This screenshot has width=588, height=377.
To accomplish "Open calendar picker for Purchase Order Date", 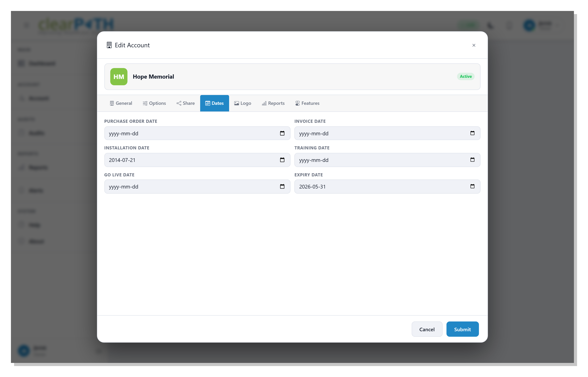I will (x=282, y=133).
